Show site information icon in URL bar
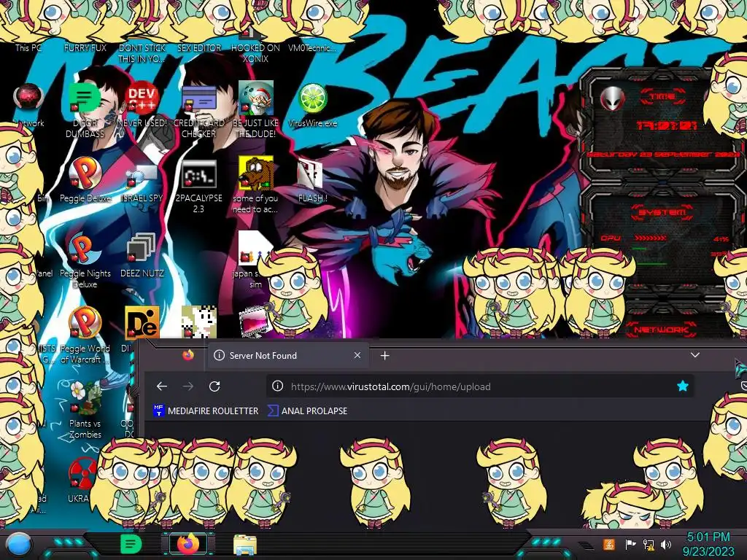747x560 pixels. (x=277, y=386)
